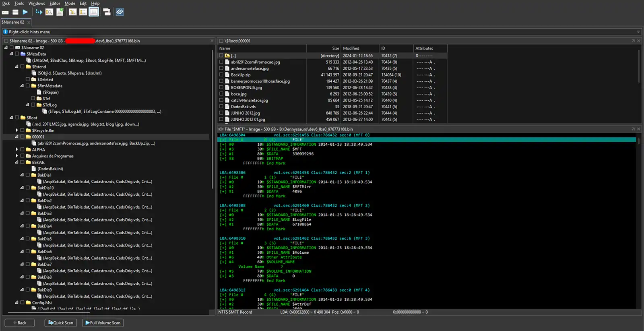
Task: Click the toolbar icon with green star
Action: [x=60, y=12]
